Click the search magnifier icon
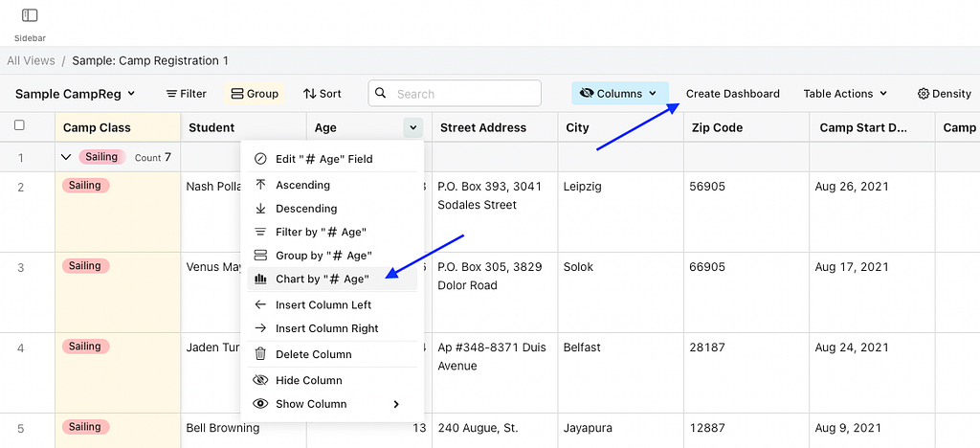 [381, 93]
